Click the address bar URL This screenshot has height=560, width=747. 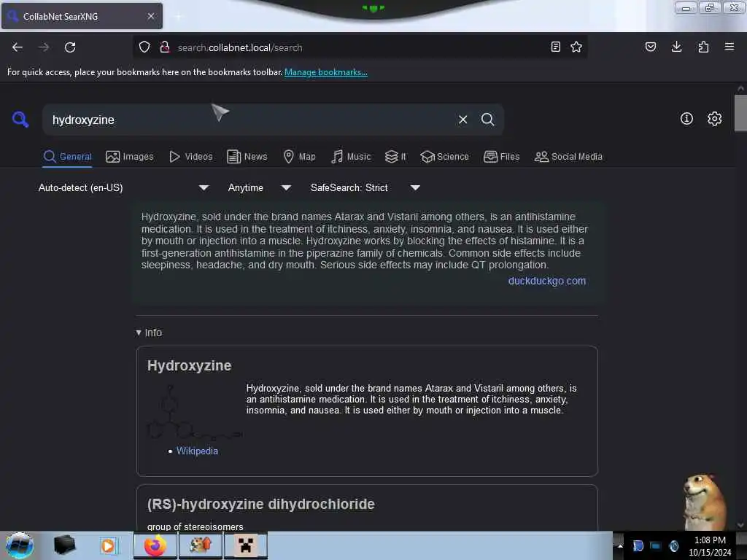[x=240, y=47]
